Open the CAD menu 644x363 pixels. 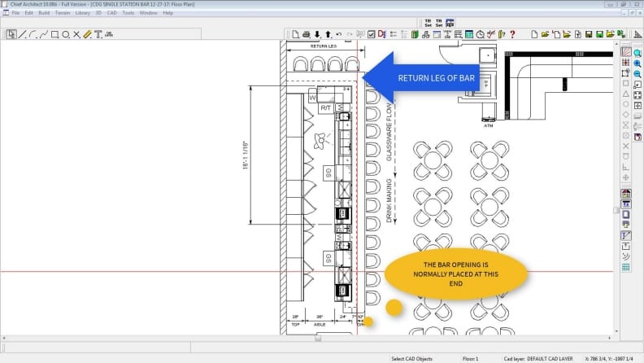tap(111, 13)
